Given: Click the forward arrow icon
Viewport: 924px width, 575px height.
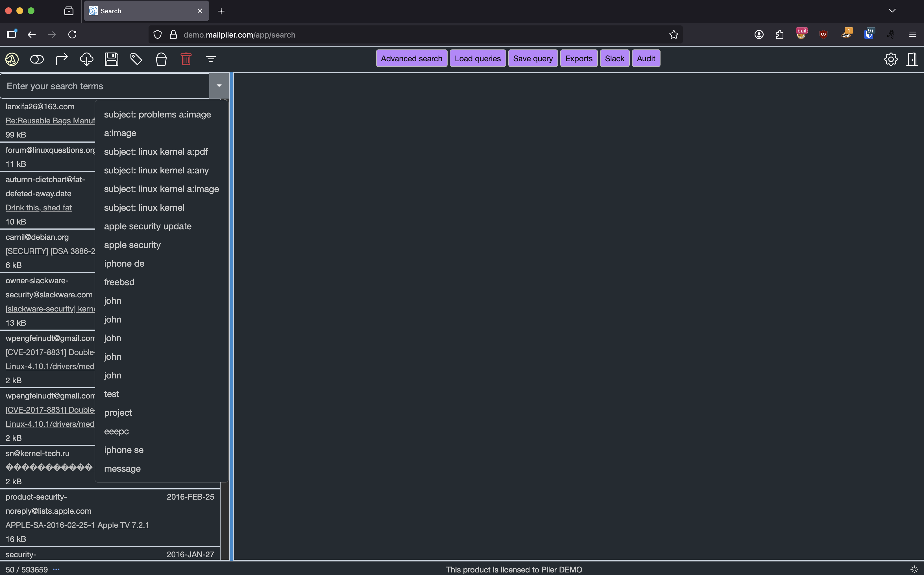Looking at the screenshot, I should [x=62, y=59].
